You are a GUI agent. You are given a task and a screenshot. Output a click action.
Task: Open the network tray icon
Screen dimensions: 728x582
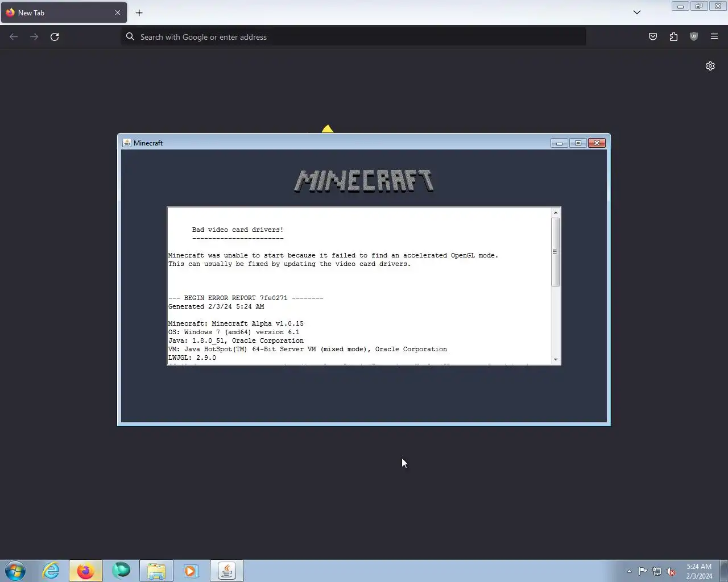click(x=657, y=571)
